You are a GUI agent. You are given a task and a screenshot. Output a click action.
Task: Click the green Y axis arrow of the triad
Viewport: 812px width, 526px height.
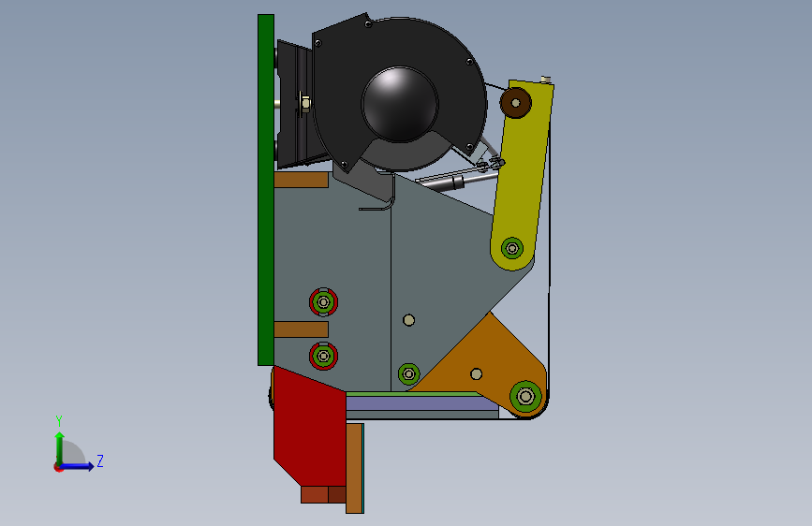click(x=60, y=447)
